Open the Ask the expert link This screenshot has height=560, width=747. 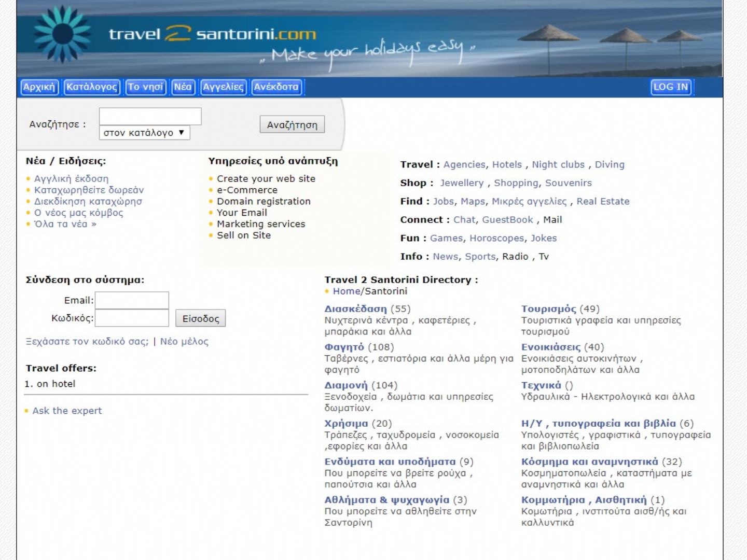pos(67,411)
